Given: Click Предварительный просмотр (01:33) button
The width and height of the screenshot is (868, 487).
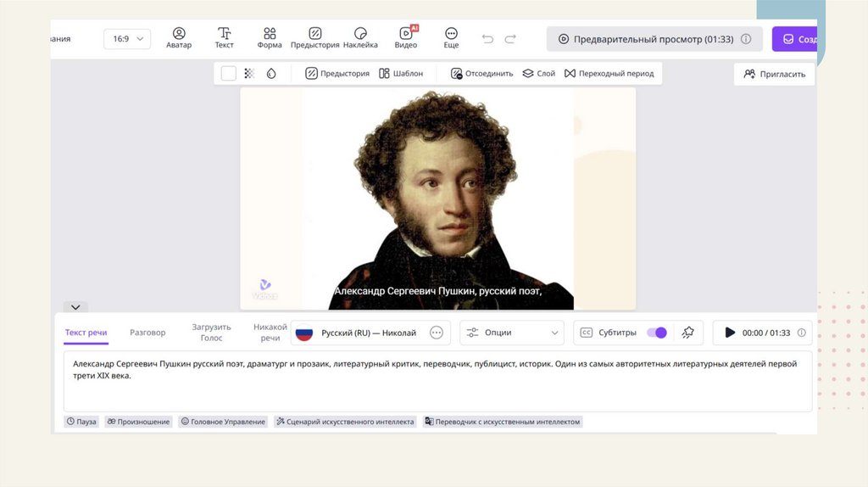Looking at the screenshot, I should pos(654,39).
